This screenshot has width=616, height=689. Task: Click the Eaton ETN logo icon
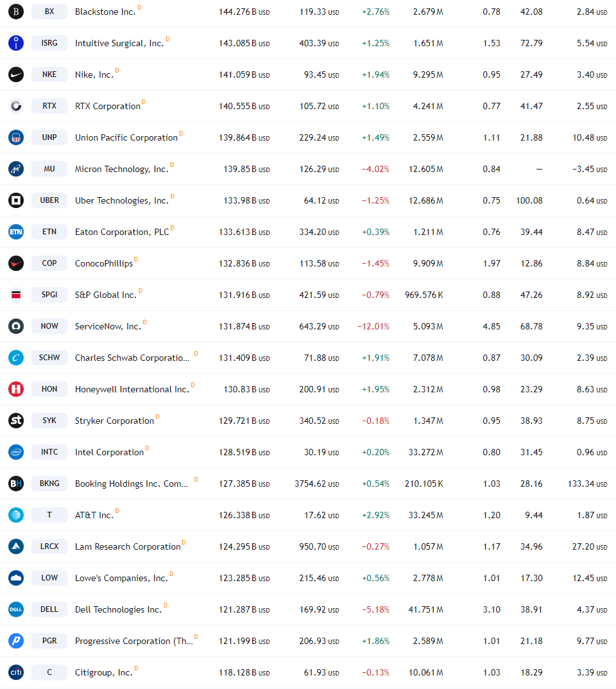click(x=16, y=232)
